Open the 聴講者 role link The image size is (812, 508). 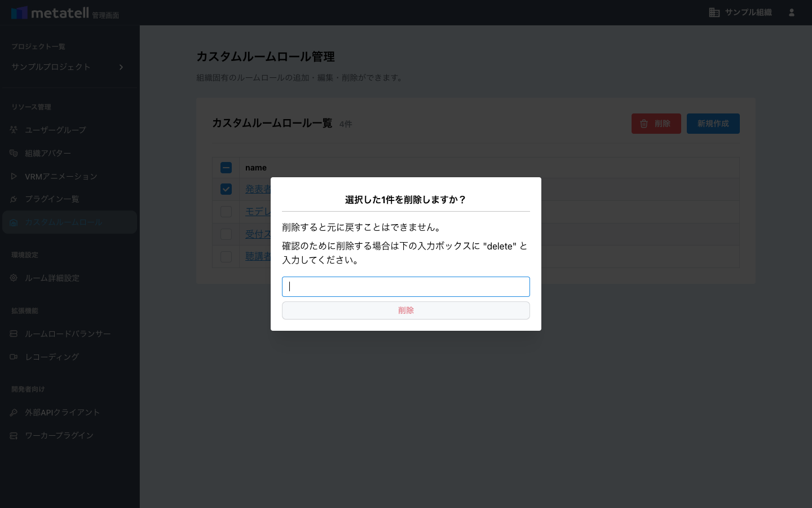point(258,256)
